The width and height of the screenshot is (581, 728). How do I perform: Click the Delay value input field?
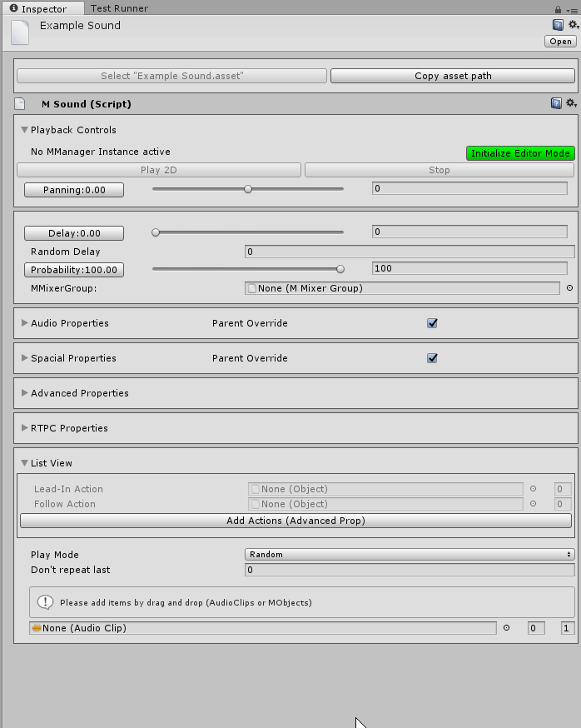point(469,232)
